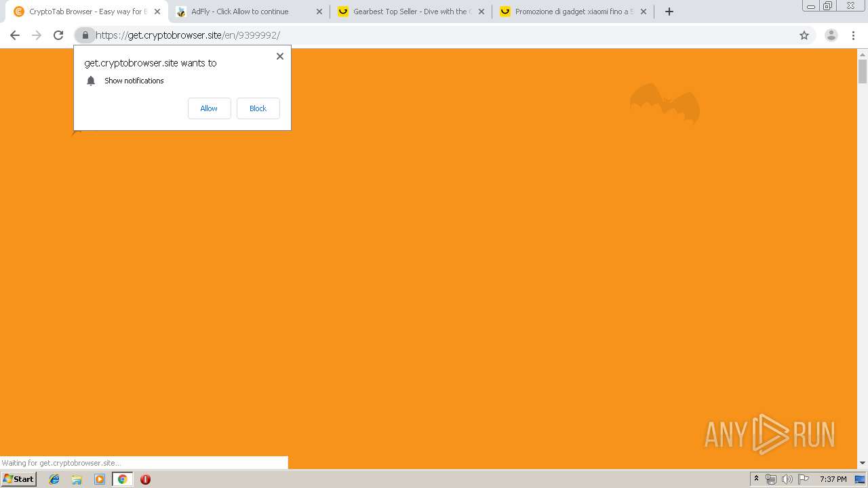This screenshot has height=488, width=868.
Task: Click the page scrollbar thumb
Action: pos(863,71)
